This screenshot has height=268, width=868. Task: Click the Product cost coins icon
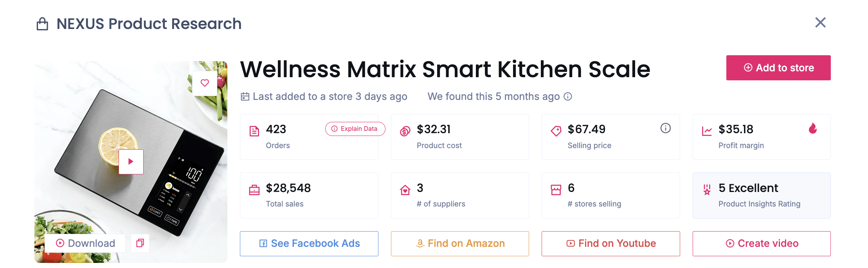coord(405,131)
